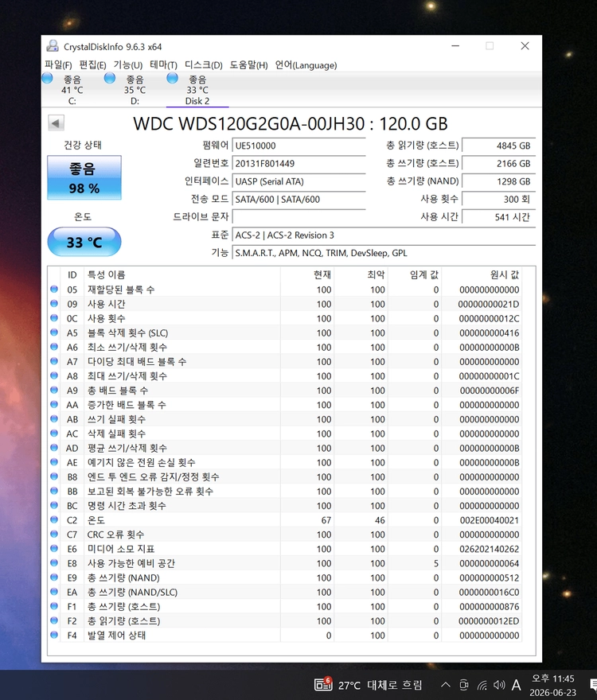Click the 좋음 98 % health status button
This screenshot has height=700, width=597.
click(84, 177)
